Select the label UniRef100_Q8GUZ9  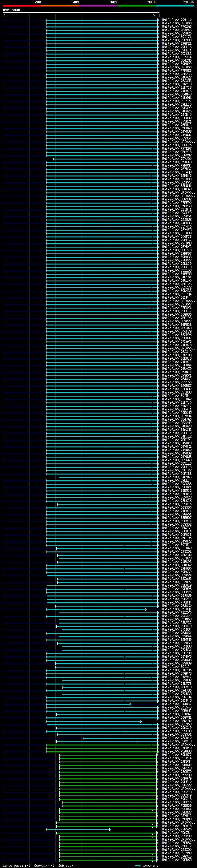[x=177, y=772]
